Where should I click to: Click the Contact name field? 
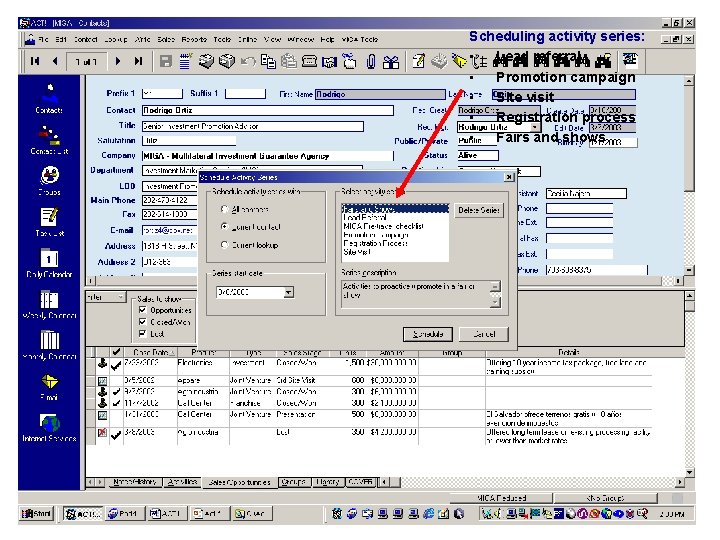click(268, 110)
